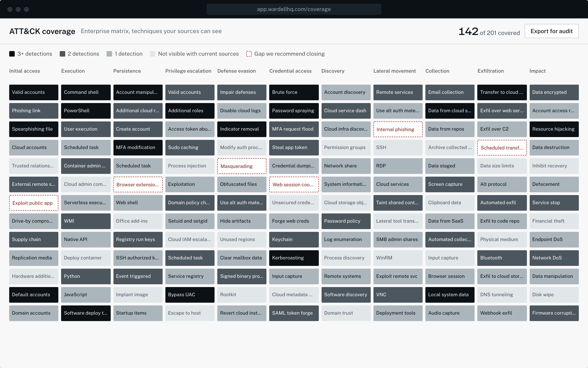Click the dashed Gap legend swatch
588x368 pixels.
[x=249, y=54]
